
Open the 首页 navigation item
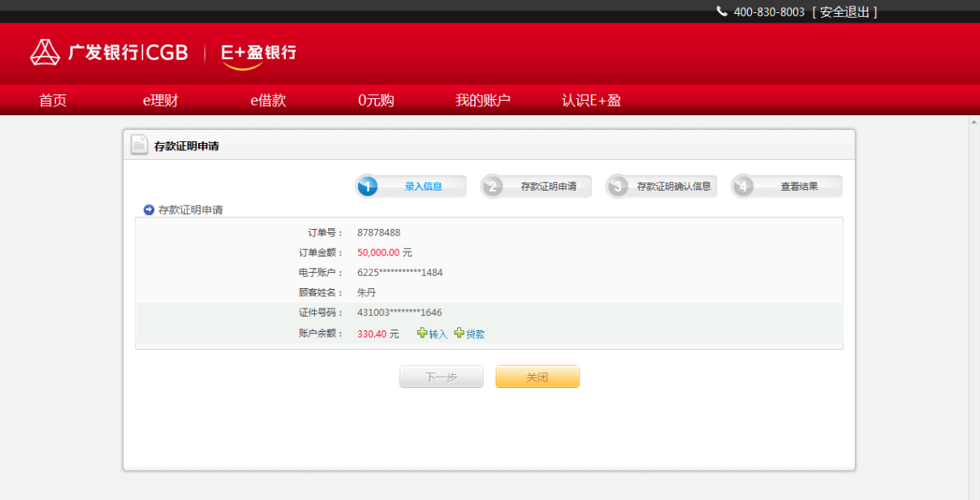point(53,101)
